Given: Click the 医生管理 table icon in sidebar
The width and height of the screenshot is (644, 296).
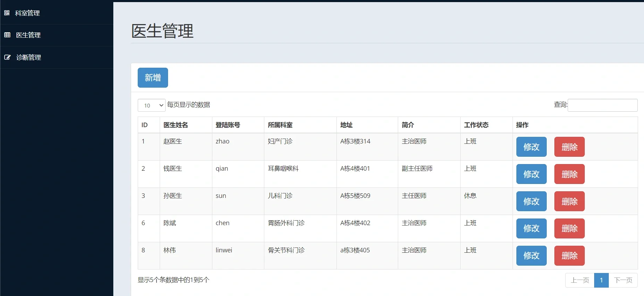Looking at the screenshot, I should click(x=7, y=35).
